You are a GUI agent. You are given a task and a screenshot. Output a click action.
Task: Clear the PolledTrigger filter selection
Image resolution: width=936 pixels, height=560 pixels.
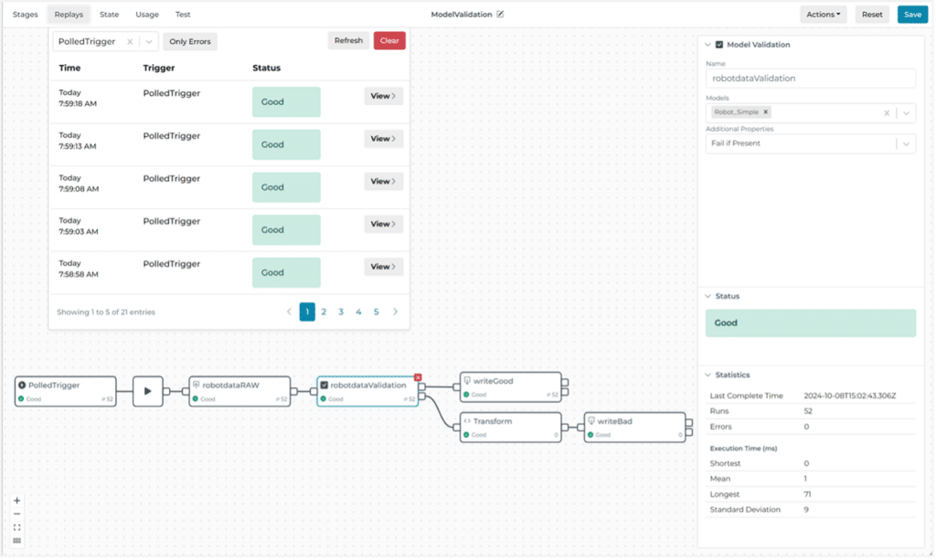(x=130, y=41)
